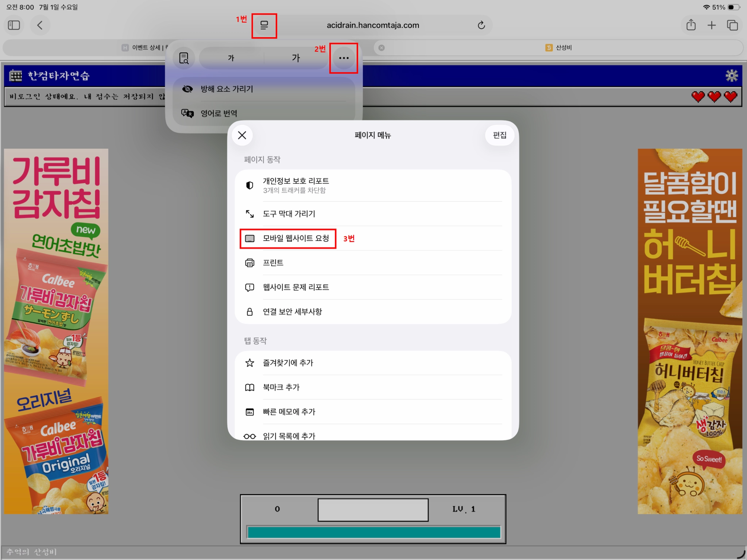Select 빠른 메모에 추가
Screen dimensions: 747x560
pyautogui.click(x=373, y=412)
